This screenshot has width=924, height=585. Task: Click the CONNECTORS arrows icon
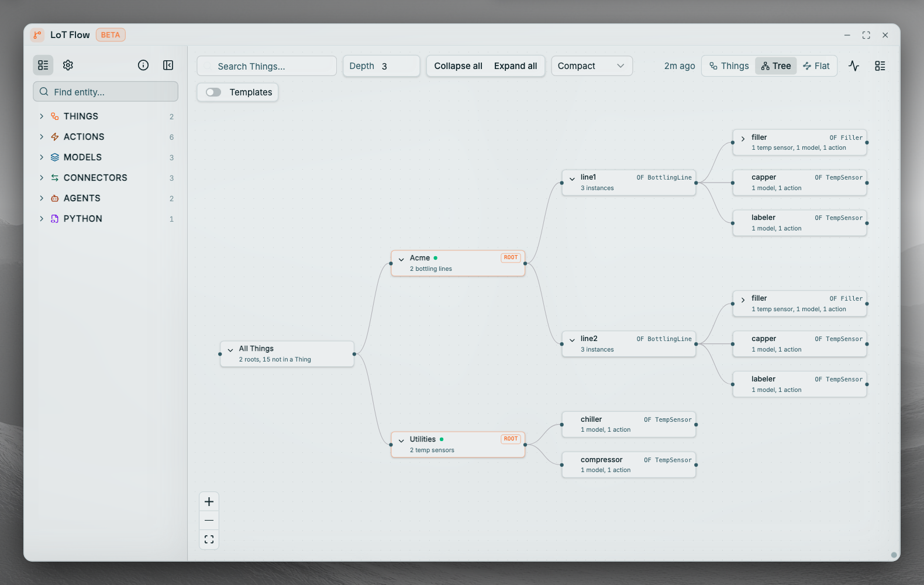point(55,178)
